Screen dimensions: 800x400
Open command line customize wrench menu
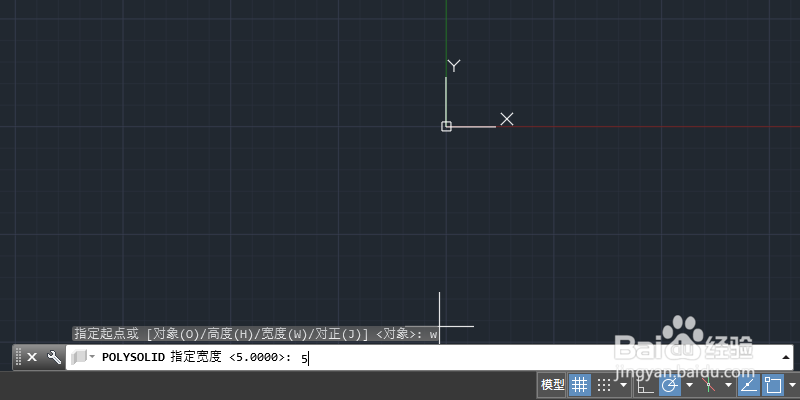54,357
